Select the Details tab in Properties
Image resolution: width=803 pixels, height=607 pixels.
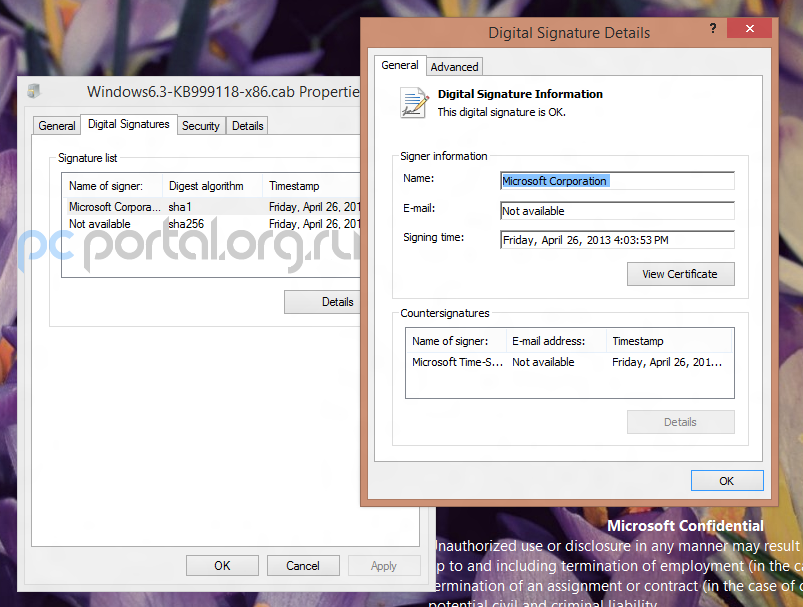(x=247, y=126)
